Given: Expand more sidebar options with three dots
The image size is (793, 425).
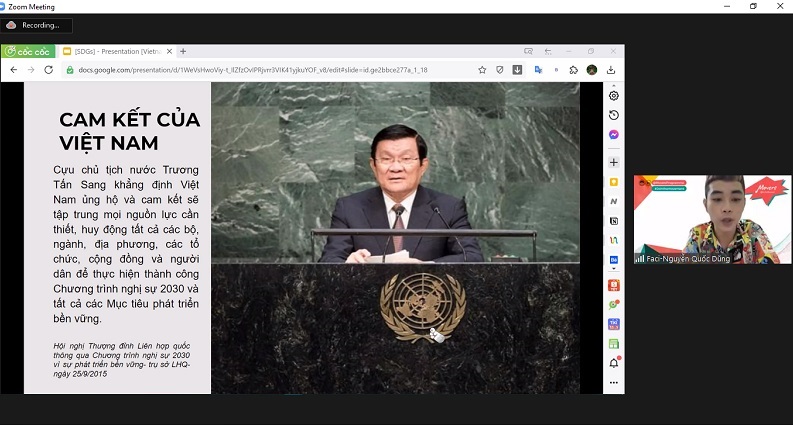Looking at the screenshot, I should coord(614,382).
